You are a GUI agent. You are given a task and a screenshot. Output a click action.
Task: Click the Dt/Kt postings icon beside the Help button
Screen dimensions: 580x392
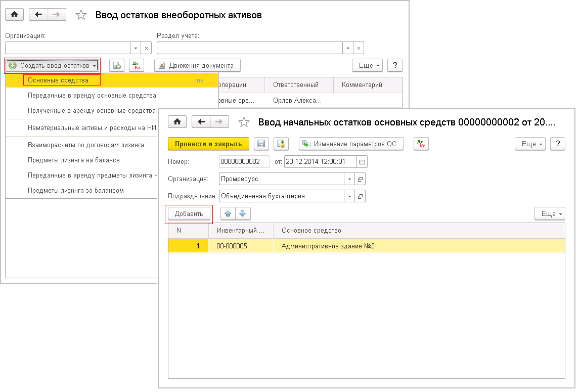tap(421, 144)
